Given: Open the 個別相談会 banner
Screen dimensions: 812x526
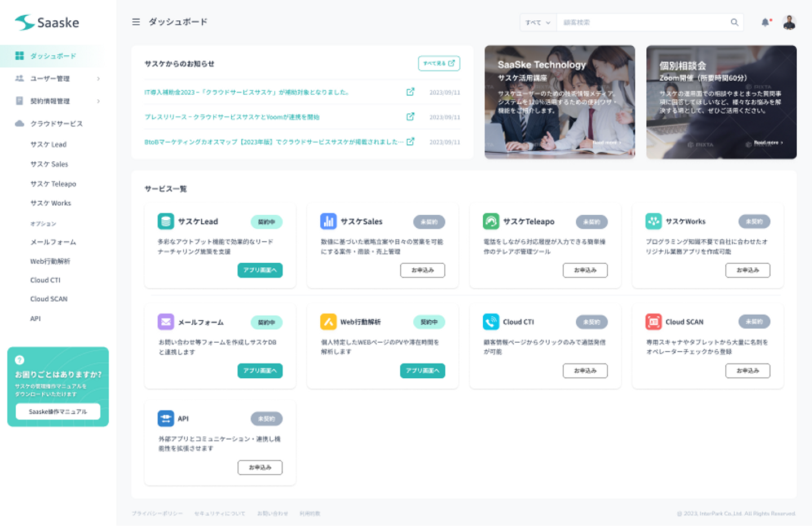Looking at the screenshot, I should [721, 102].
